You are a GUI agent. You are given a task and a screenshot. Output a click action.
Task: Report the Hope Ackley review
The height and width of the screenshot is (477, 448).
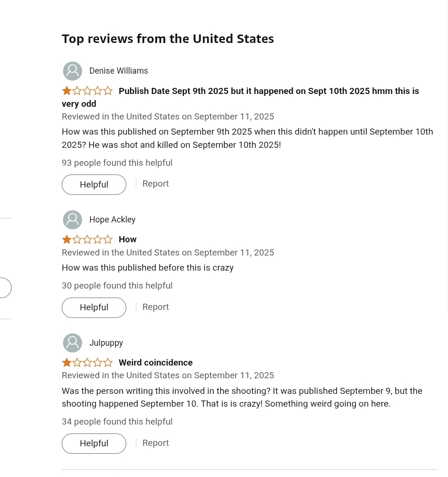point(155,307)
